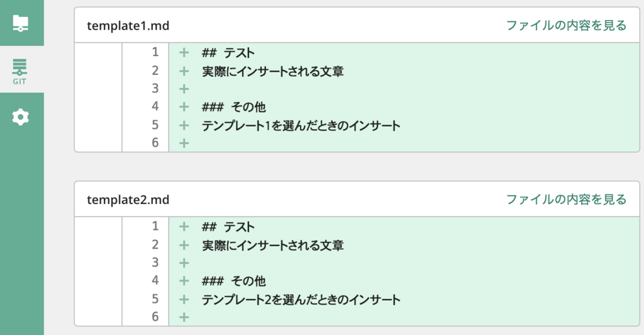The height and width of the screenshot is (335, 644).
Task: Click the template1.md file name header
Action: point(128,26)
